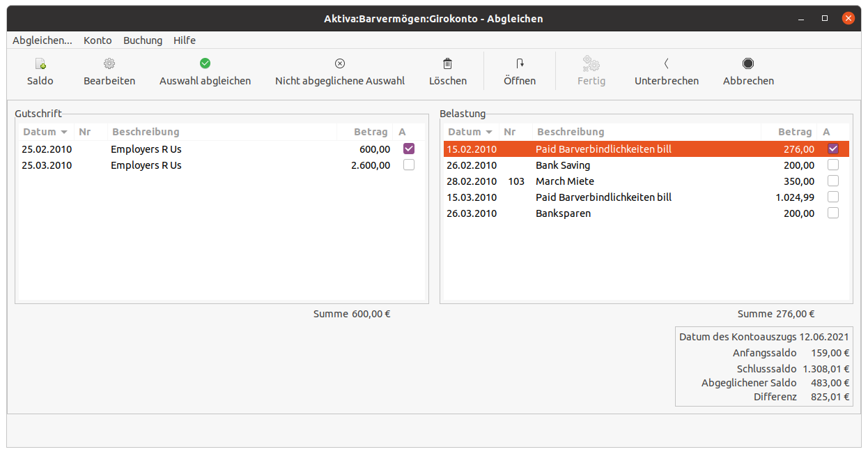The image size is (868, 454).
Task: Click the green Auswahl abgleichen icon
Action: click(x=205, y=64)
